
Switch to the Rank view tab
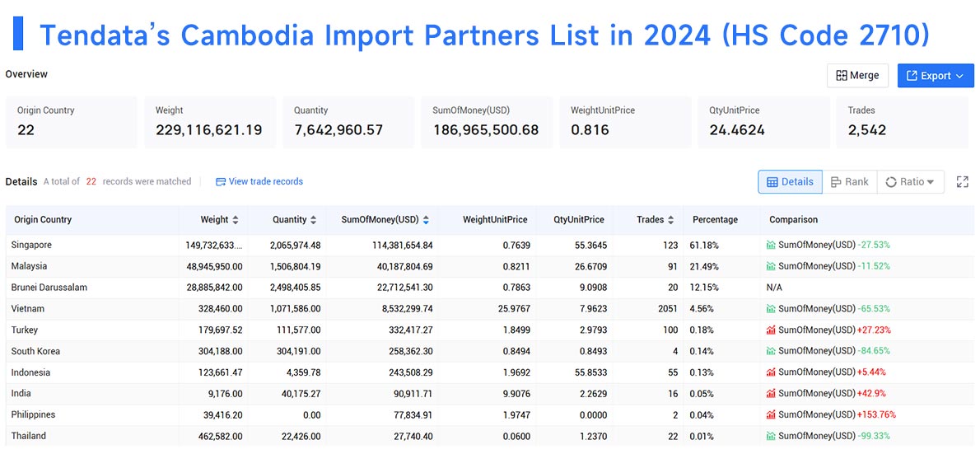[x=849, y=182]
